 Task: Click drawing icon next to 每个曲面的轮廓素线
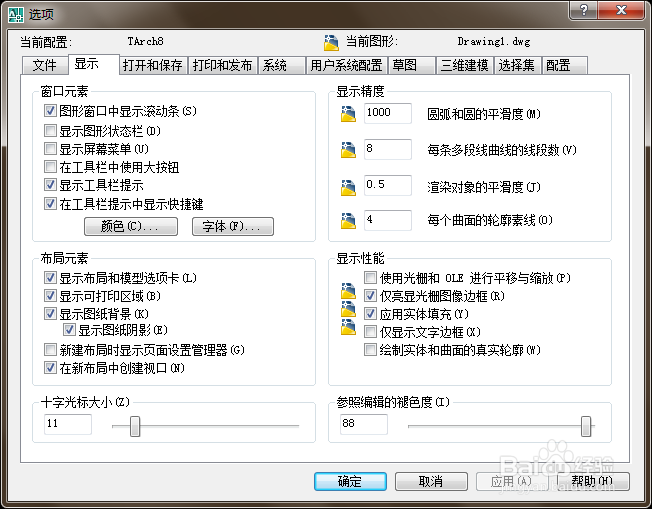pyautogui.click(x=348, y=220)
